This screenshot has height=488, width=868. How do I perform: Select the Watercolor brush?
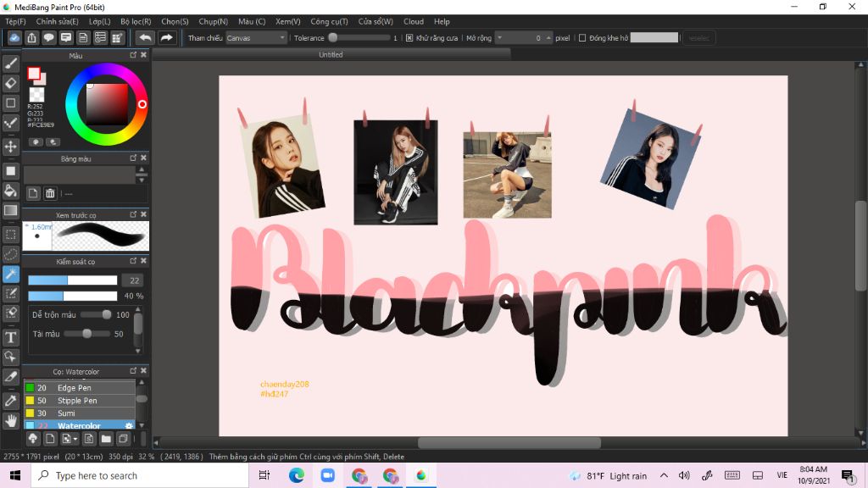coord(80,425)
